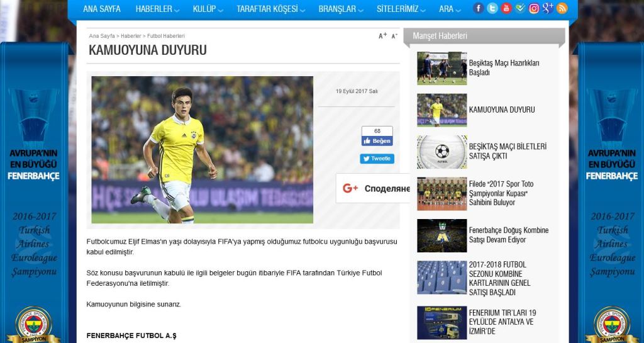
Task: Go to ANA SAYFA menu item
Action: coord(102,9)
